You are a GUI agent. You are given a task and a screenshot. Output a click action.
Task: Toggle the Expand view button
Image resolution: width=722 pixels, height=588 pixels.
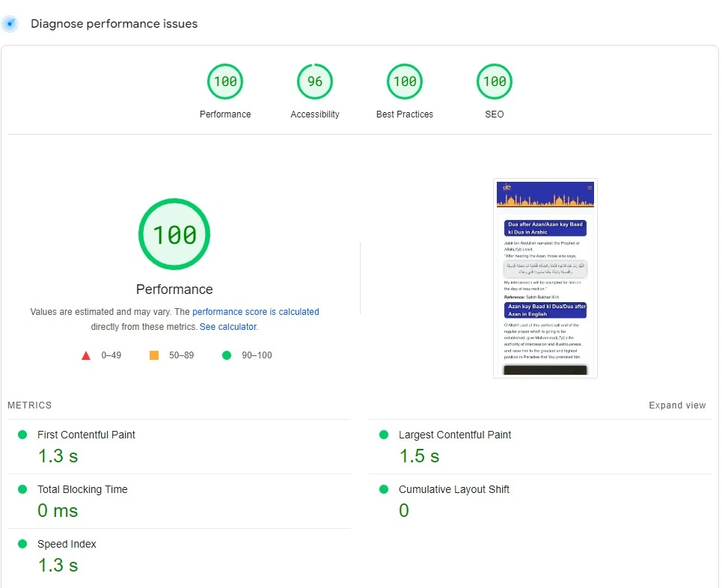coord(677,405)
